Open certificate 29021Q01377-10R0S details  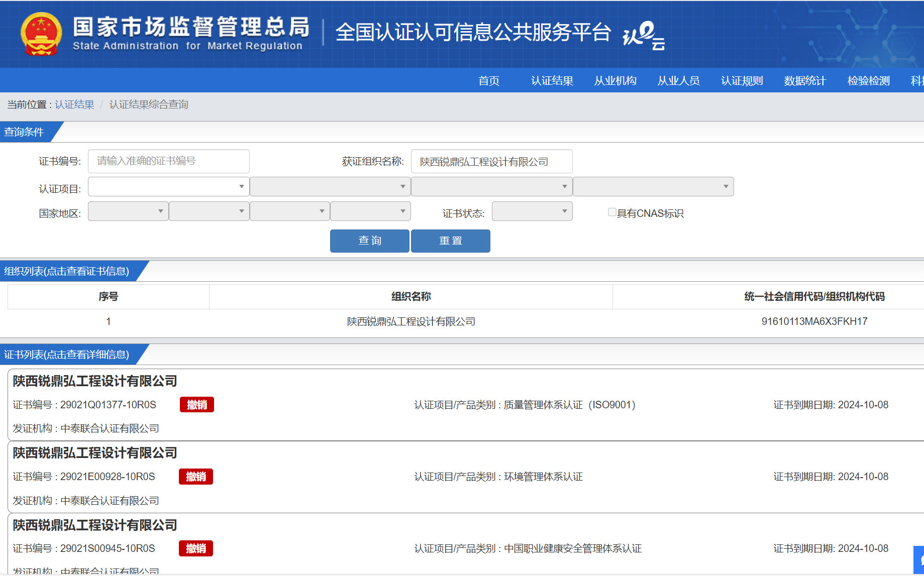(108, 405)
